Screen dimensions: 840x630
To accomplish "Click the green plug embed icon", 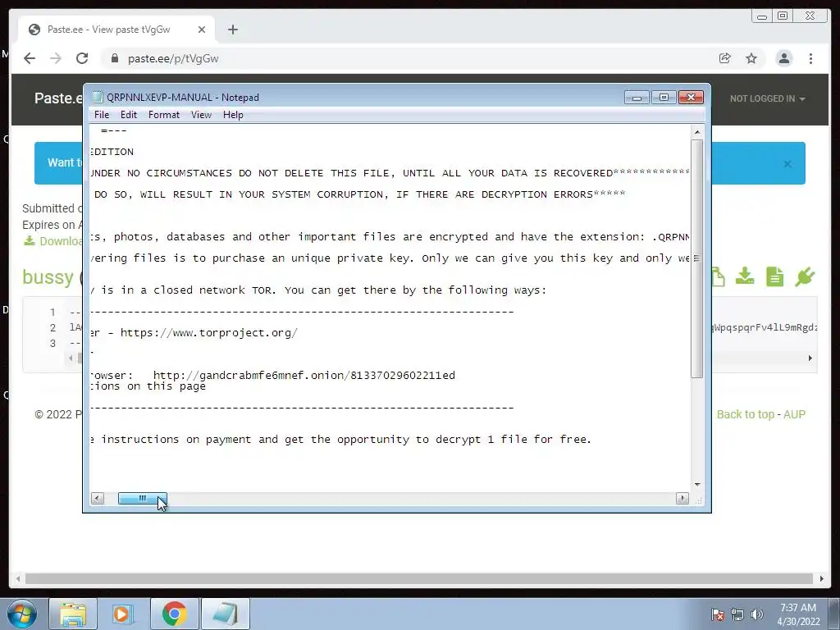I will coord(805,276).
